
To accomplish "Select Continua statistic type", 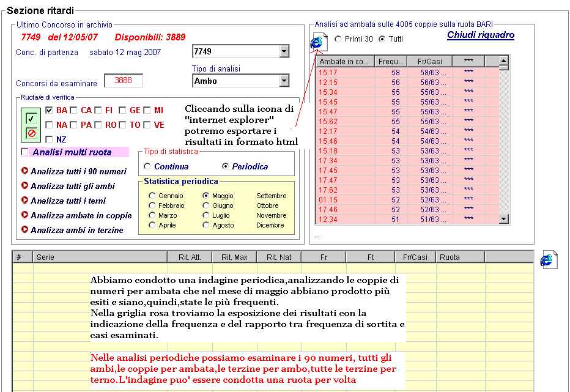I will 147,166.
